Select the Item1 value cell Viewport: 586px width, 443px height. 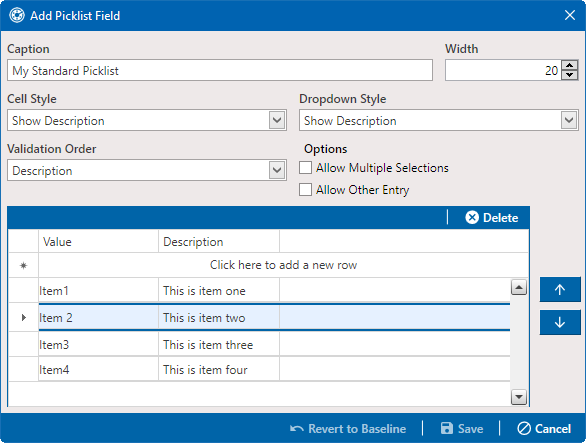tap(98, 290)
